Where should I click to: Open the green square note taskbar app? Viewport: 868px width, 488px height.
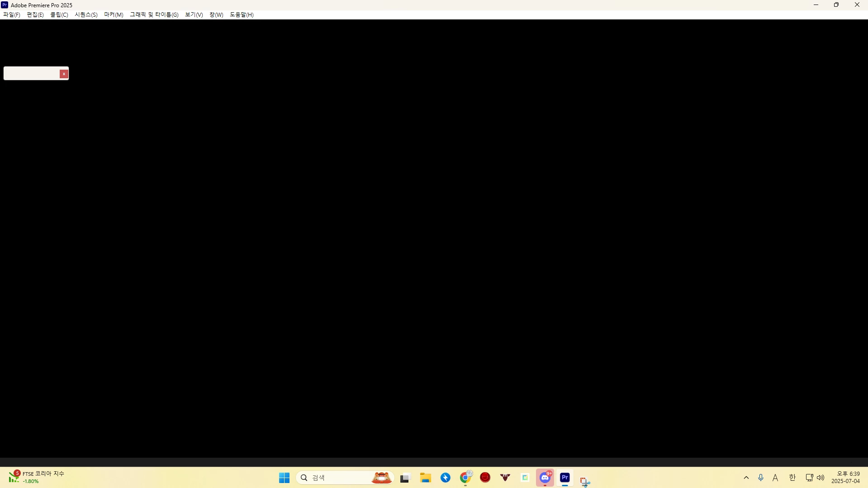tap(525, 478)
